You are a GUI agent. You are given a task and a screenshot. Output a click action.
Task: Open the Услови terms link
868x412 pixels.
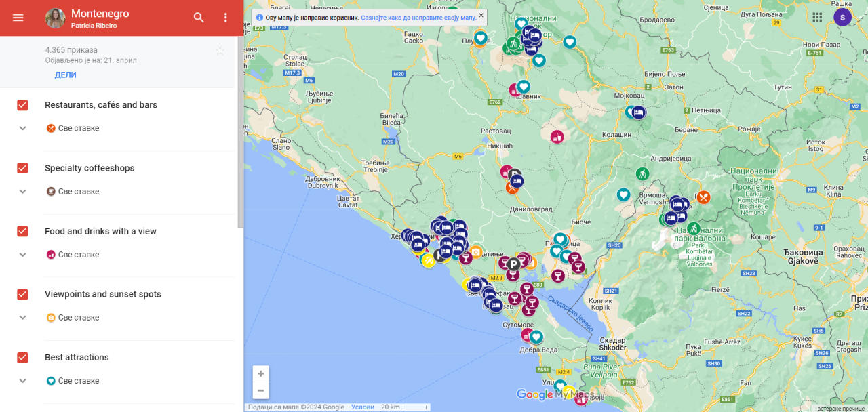click(363, 407)
